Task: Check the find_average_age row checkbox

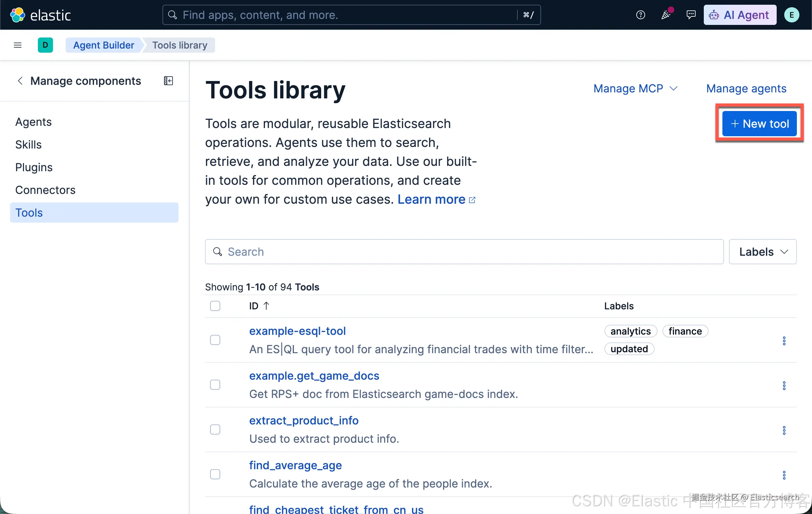Action: (215, 474)
